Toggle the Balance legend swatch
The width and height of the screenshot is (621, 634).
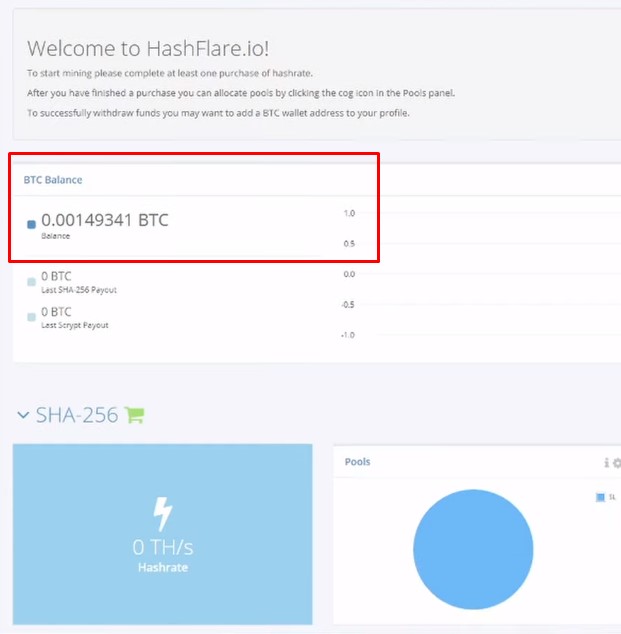point(31,224)
